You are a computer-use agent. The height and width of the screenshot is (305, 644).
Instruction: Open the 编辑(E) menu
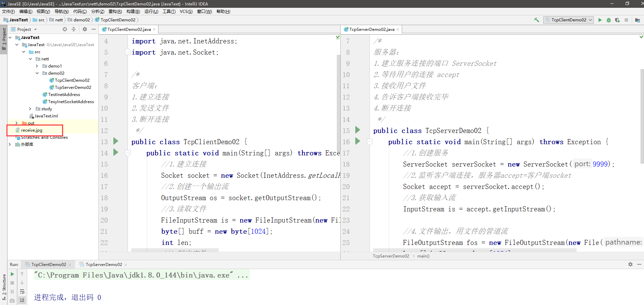pos(26,12)
